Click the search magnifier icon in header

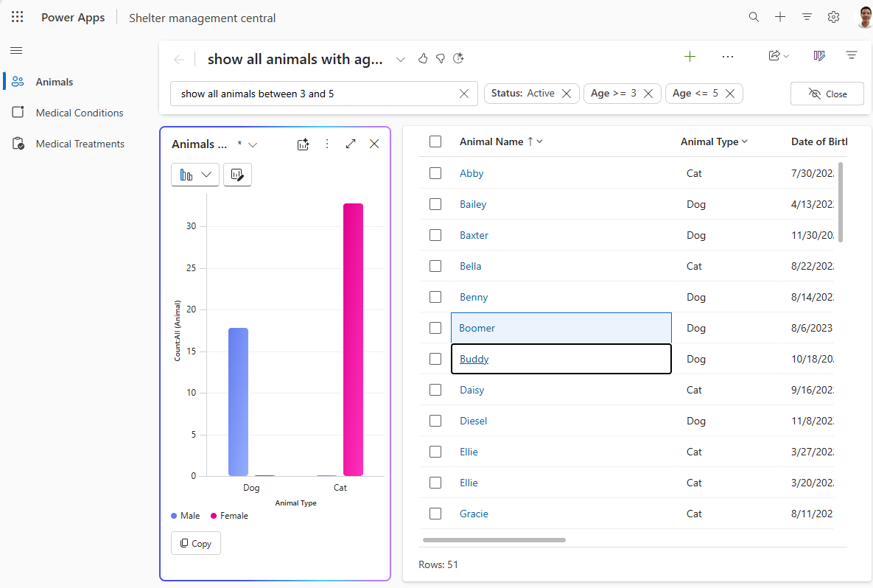pyautogui.click(x=754, y=17)
